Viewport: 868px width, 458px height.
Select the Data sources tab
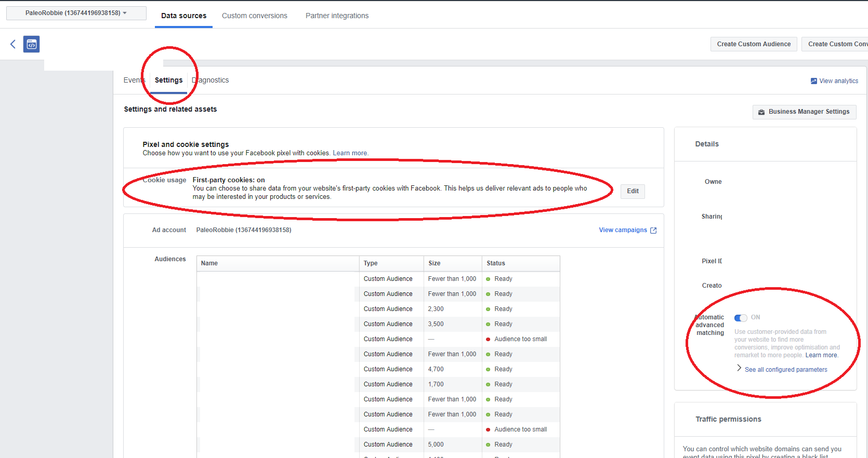(x=183, y=16)
